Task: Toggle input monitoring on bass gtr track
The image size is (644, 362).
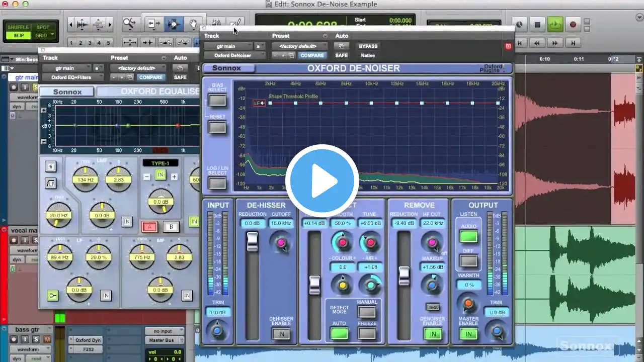Action: 25,339
